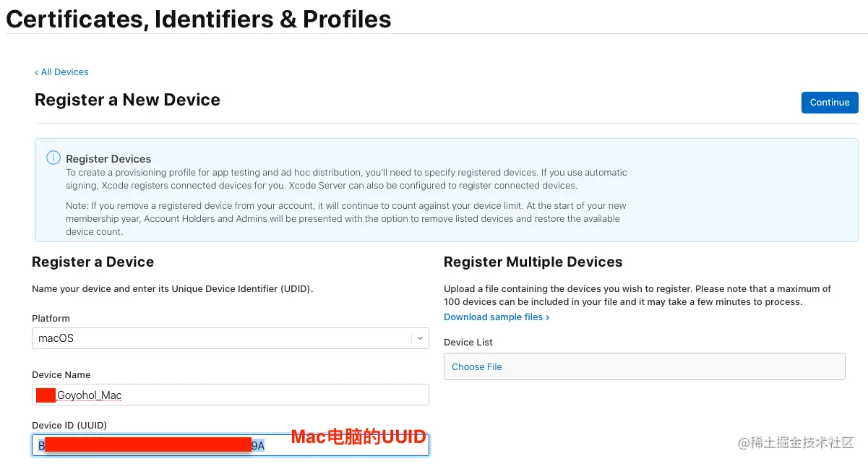868x464 pixels.
Task: Expand the Platform dropdown chevron arrow
Action: click(x=420, y=338)
